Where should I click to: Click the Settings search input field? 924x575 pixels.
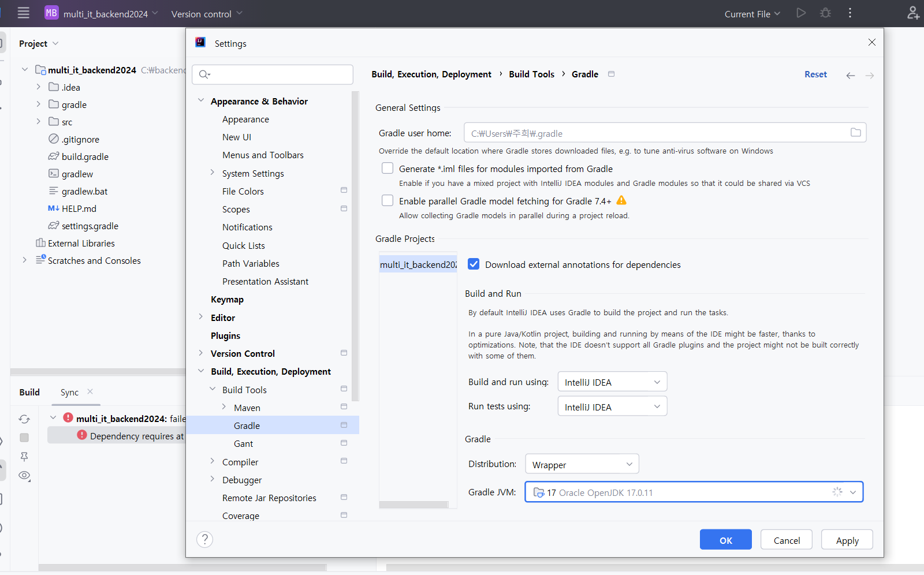[273, 74]
